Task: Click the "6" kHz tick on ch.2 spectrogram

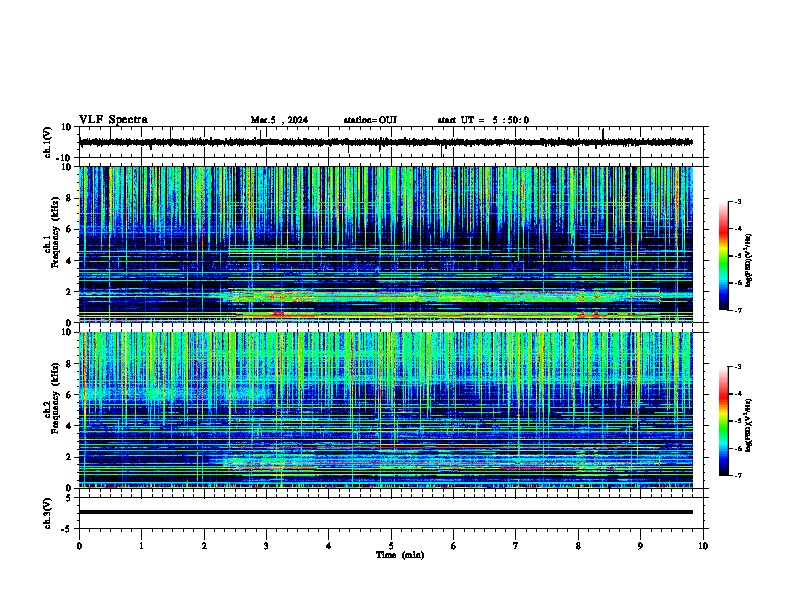Action: coord(69,395)
